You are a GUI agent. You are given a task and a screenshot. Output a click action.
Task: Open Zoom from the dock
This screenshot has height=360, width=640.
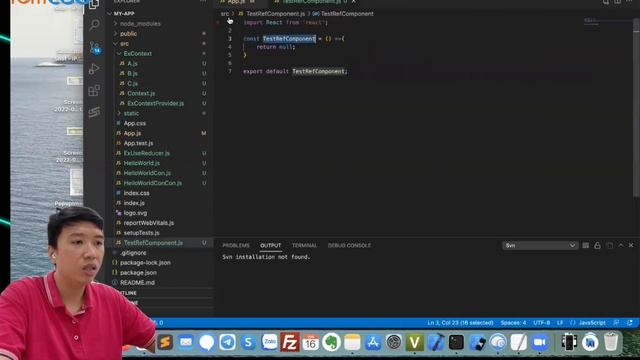point(540,342)
